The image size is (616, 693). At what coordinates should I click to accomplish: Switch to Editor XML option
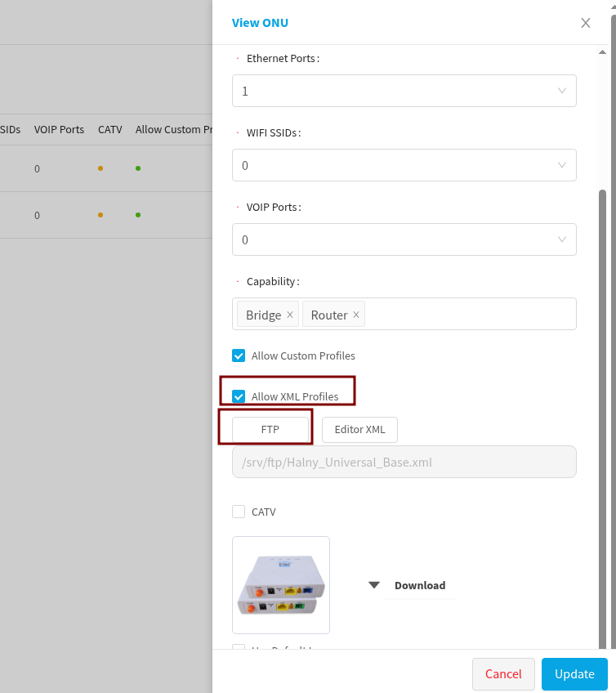(359, 429)
